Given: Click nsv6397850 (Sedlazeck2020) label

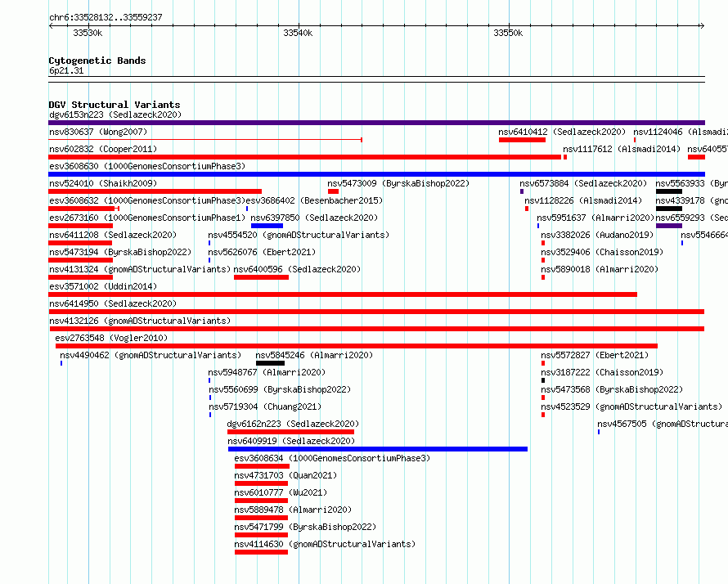Looking at the screenshot, I should [x=314, y=218].
